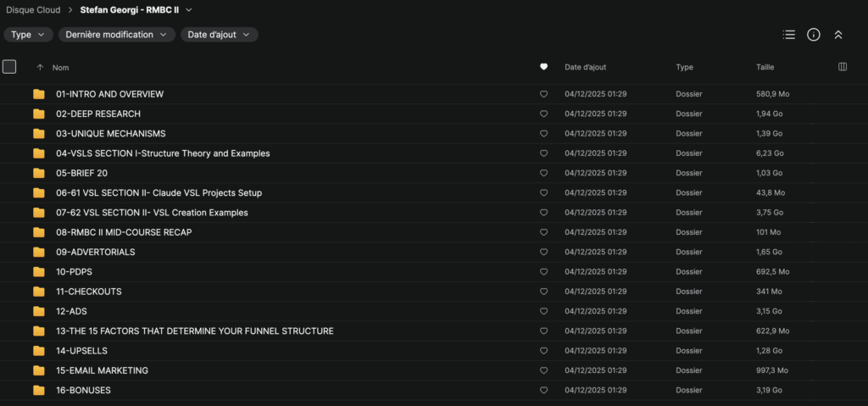Favorite the 02-DEEP RESEARCH folder
The width and height of the screenshot is (868, 406).
pos(543,114)
